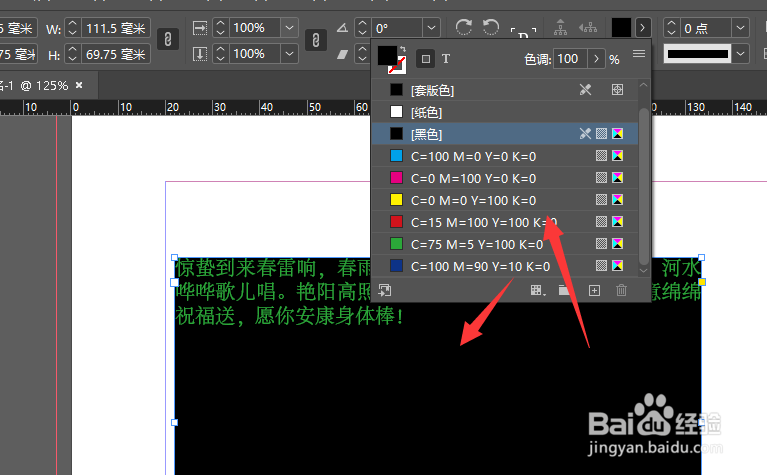Open the scale Y percentage dropdown

click(x=289, y=53)
